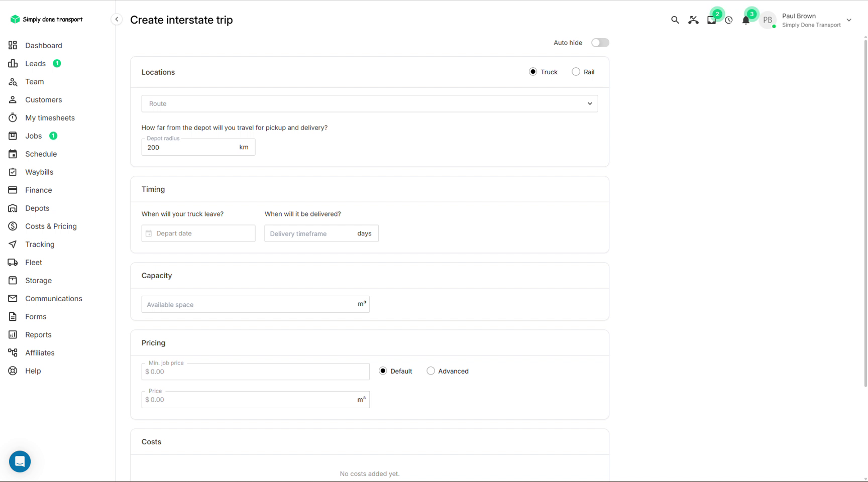Open the Jobs menu item
Viewport: 868px width, 482px height.
click(x=34, y=136)
